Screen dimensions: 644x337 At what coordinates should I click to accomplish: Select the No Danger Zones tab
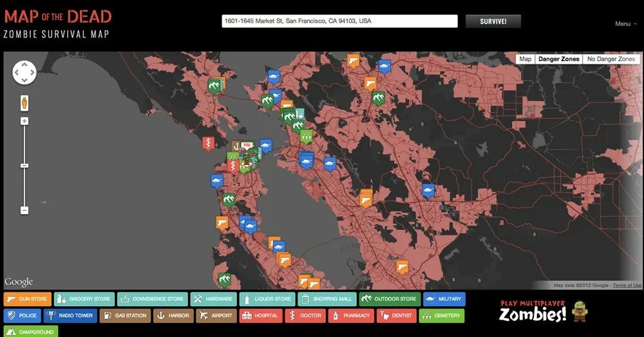(611, 59)
